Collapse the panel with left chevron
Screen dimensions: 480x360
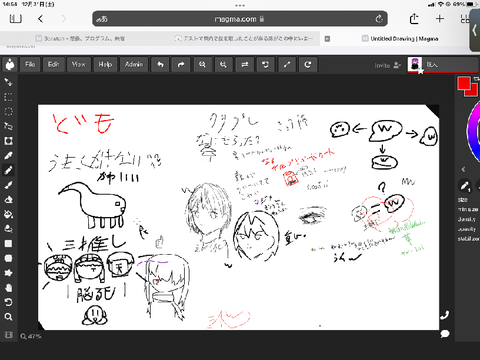click(463, 169)
